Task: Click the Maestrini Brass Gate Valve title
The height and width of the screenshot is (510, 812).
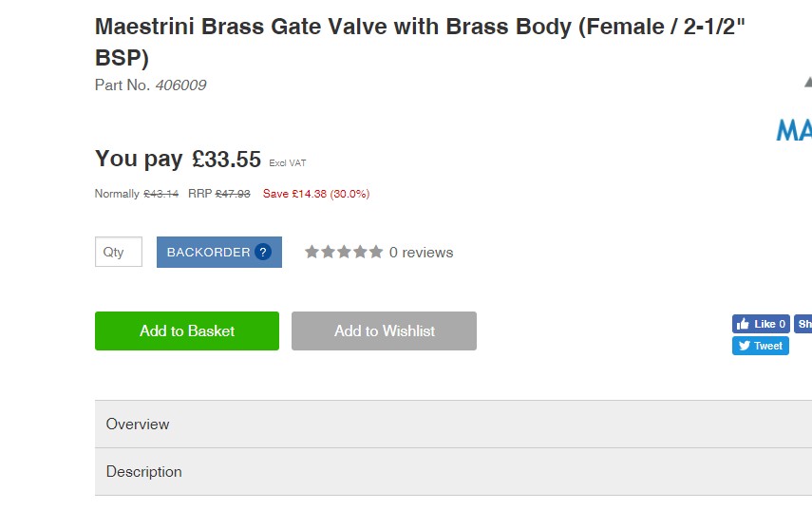Action: pyautogui.click(x=420, y=42)
